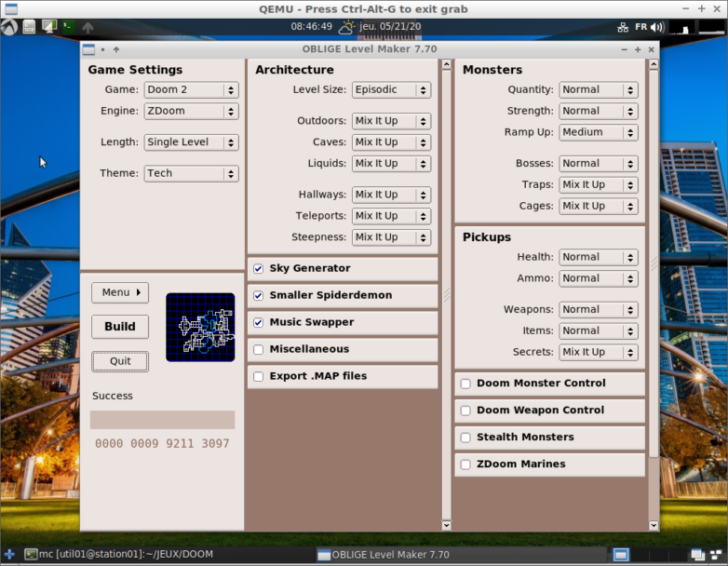Open the network connections tray icon
728x566 pixels.
[623, 27]
